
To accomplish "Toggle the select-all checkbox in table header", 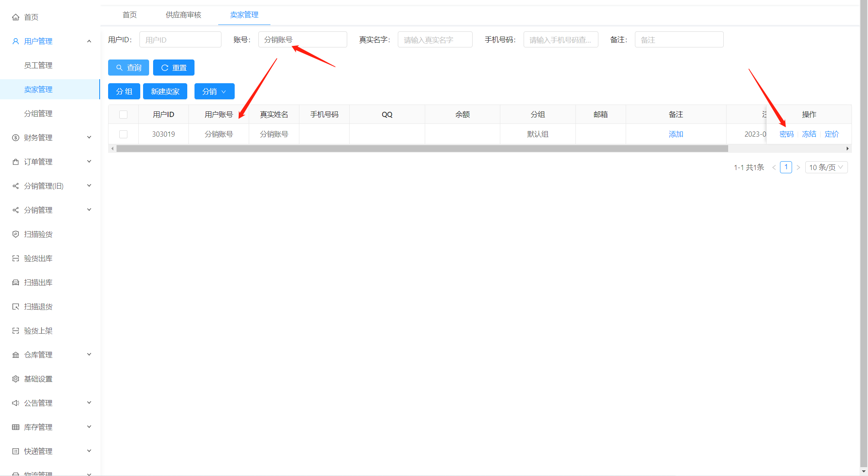I will coord(123,115).
